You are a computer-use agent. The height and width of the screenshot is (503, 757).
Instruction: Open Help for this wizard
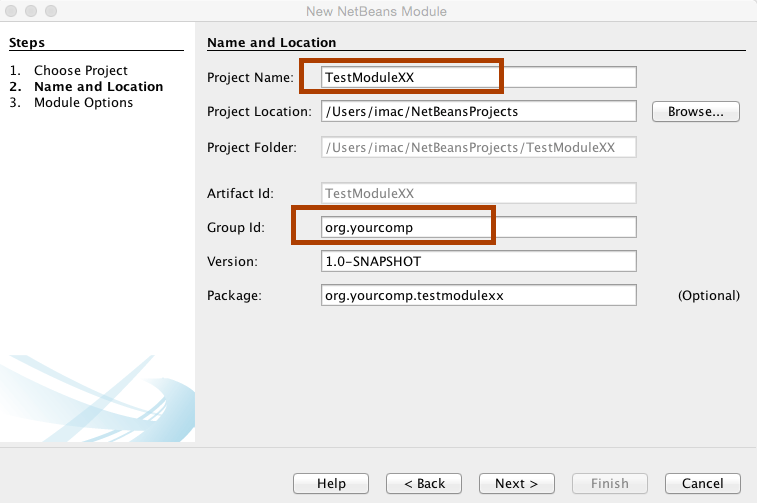point(331,483)
